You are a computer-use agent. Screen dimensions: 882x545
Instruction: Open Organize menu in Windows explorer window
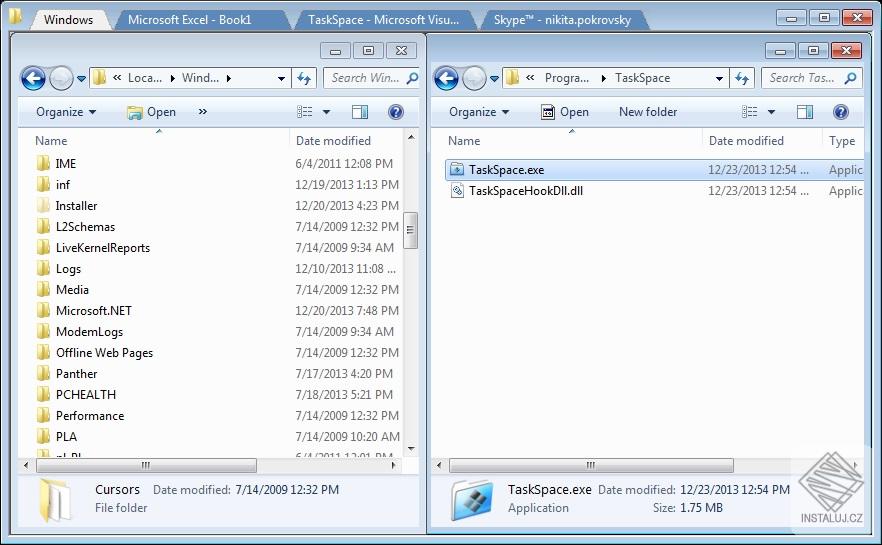click(x=66, y=112)
